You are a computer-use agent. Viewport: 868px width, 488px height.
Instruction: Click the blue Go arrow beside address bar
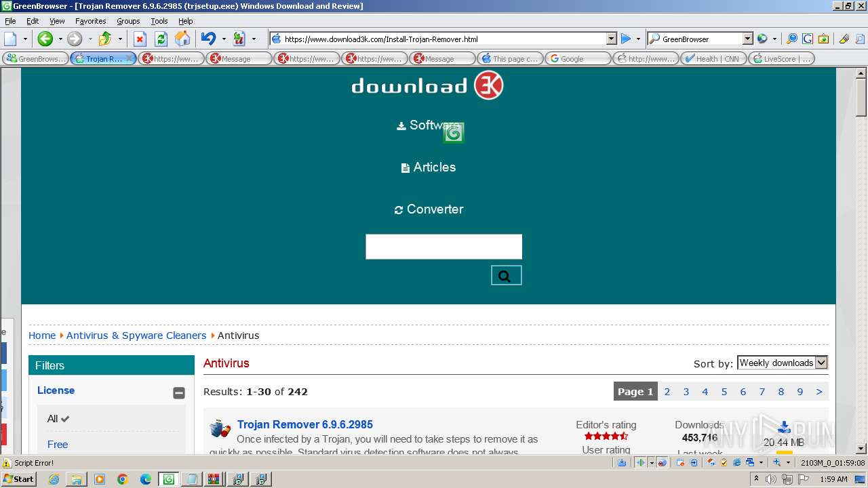click(626, 39)
